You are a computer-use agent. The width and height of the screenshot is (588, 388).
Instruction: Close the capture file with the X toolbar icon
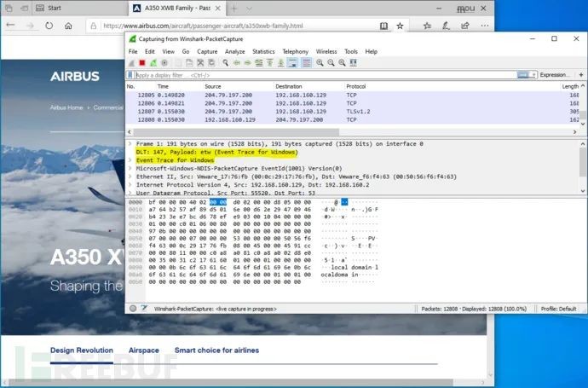coord(200,62)
